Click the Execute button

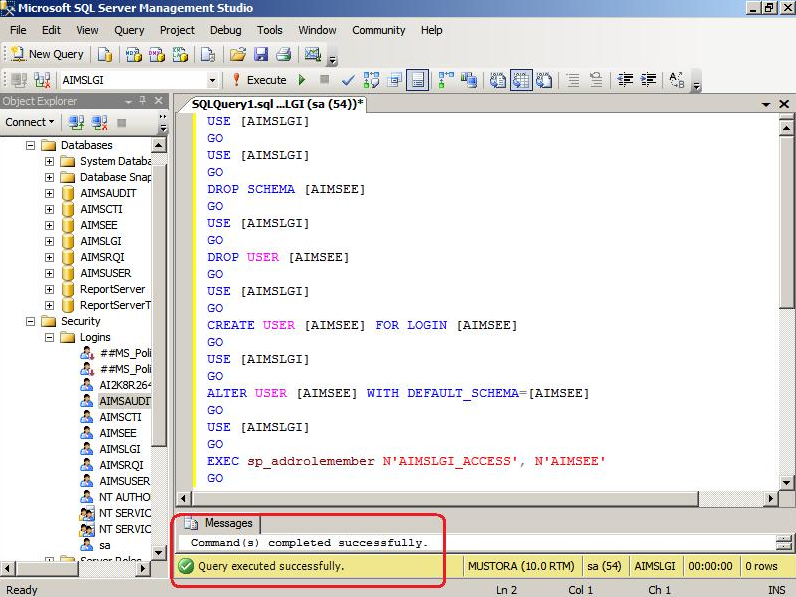(260, 80)
